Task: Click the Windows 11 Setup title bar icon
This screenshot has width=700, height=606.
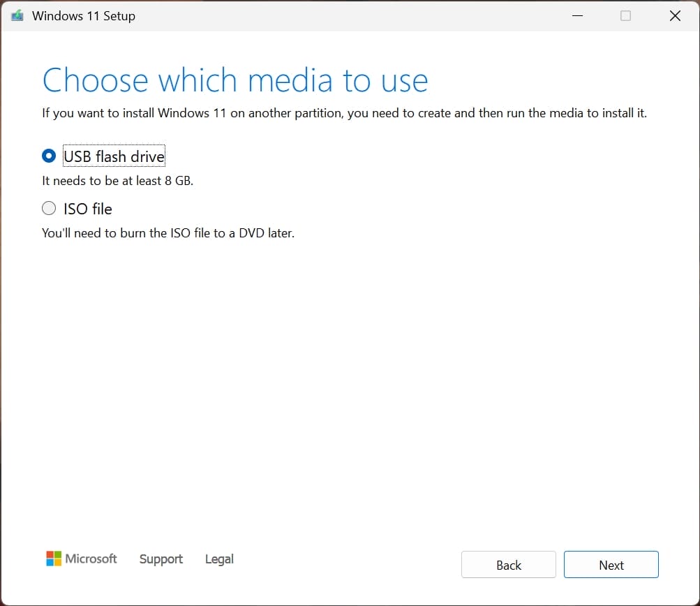Action: (17, 15)
